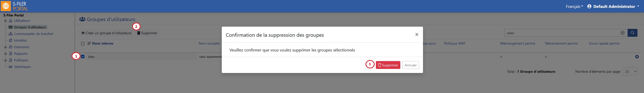Click the Statistiques chart icon
This screenshot has height=93, width=644.
click(x=11, y=67)
